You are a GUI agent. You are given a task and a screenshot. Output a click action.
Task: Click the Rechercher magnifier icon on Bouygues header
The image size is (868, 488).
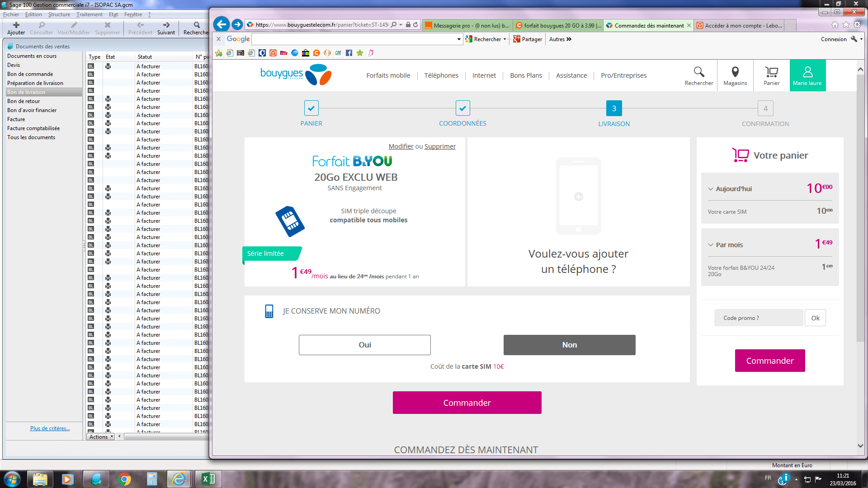click(698, 72)
